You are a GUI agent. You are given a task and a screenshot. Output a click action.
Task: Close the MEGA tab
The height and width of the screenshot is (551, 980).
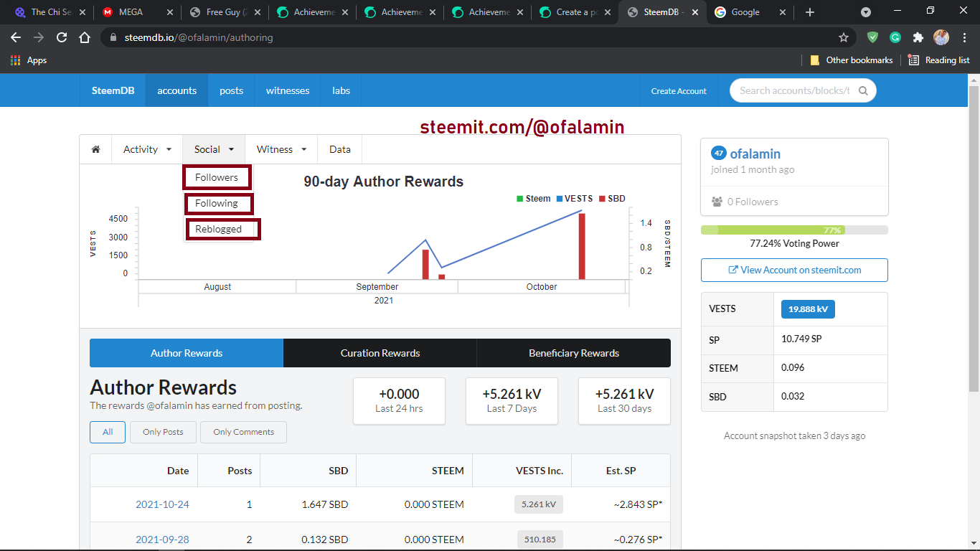tap(169, 12)
